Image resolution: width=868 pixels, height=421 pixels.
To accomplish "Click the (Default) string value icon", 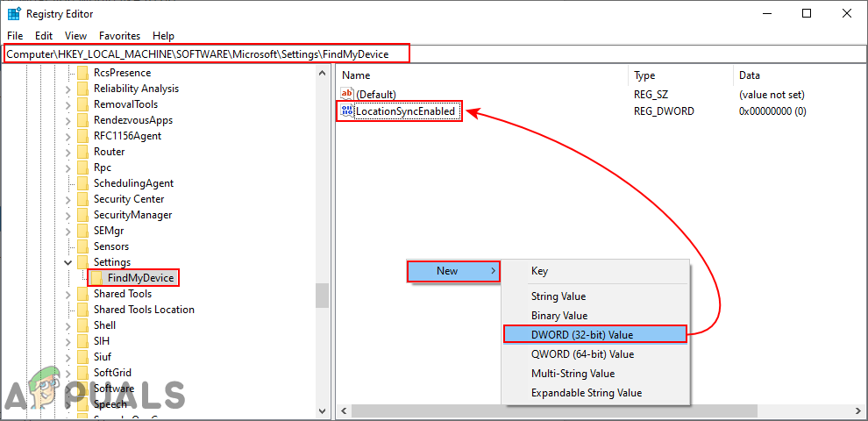I will tap(347, 95).
